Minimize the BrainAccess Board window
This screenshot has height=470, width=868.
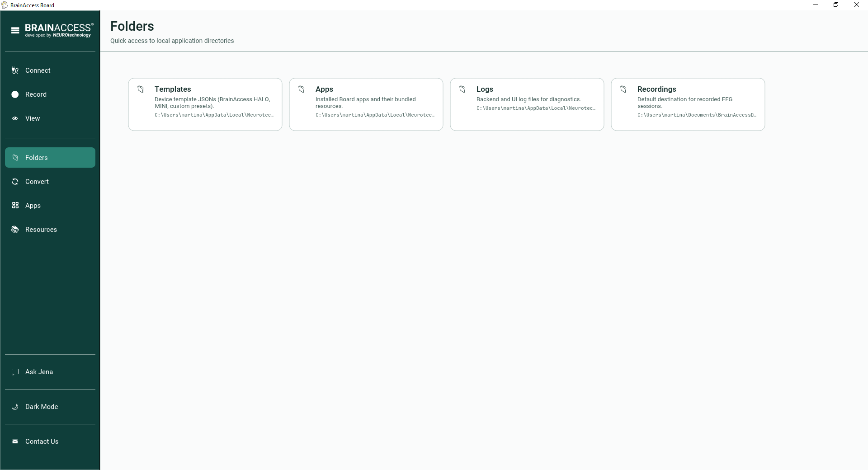816,5
